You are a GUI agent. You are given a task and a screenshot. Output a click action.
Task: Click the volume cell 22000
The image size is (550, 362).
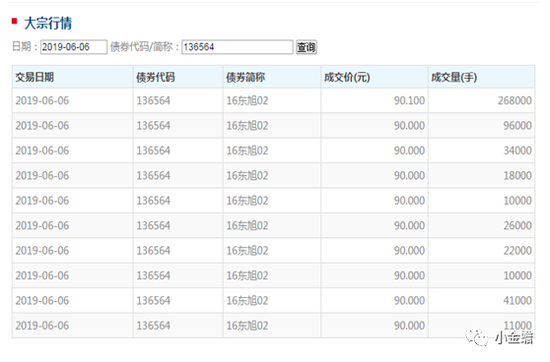(518, 250)
